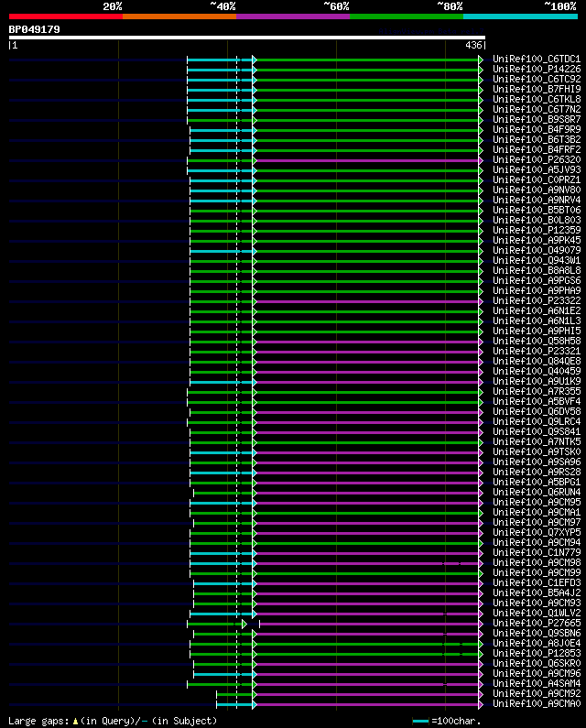Select label UniRef100_Q7XYP5
This screenshot has height=728, width=586.
537,533
